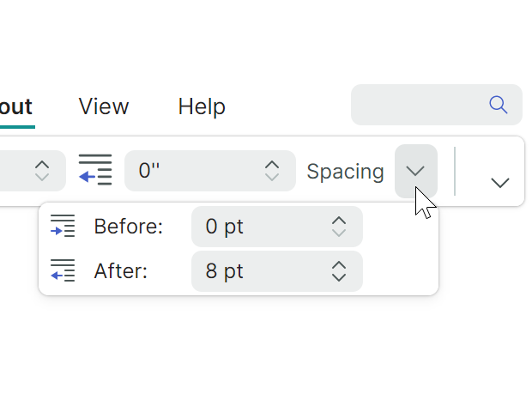Open the Help tab
Screen dimensions: 532x400
point(202,106)
